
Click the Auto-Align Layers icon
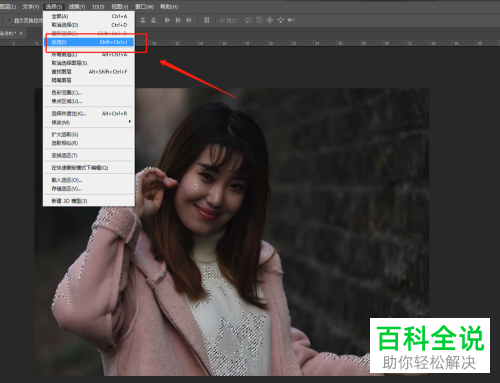207,20
